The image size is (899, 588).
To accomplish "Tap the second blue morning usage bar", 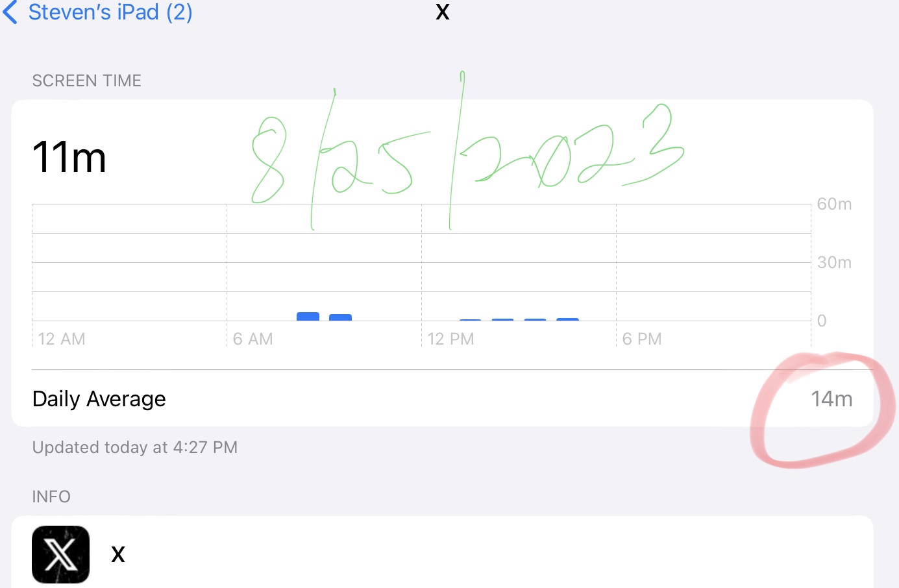I will 340,317.
